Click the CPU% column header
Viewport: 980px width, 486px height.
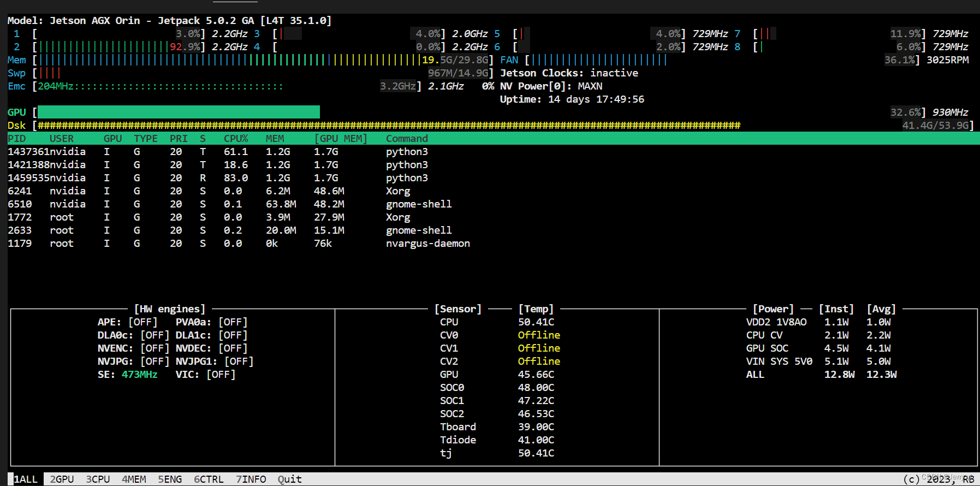(236, 138)
